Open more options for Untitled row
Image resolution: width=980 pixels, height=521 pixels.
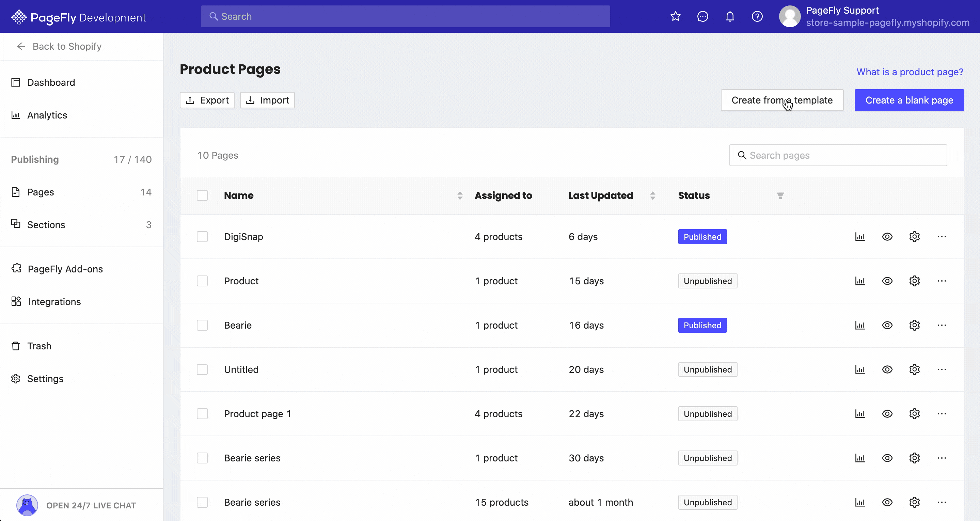click(942, 369)
